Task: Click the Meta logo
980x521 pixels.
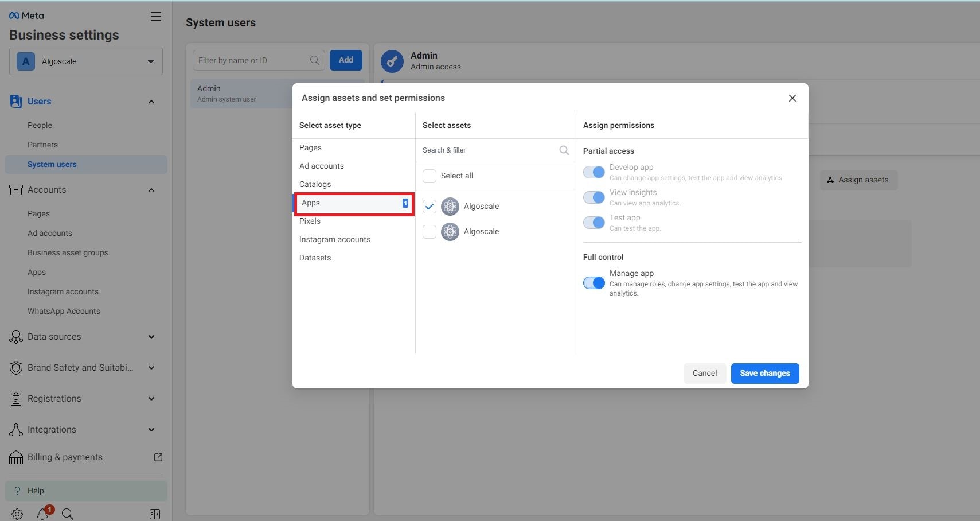Action: pyautogui.click(x=26, y=15)
